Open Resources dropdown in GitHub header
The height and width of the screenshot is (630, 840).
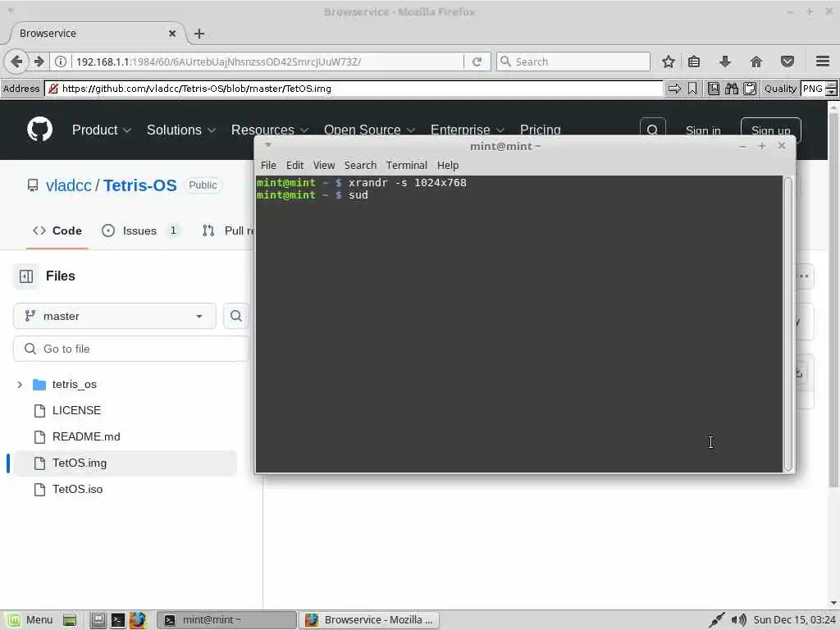point(269,130)
